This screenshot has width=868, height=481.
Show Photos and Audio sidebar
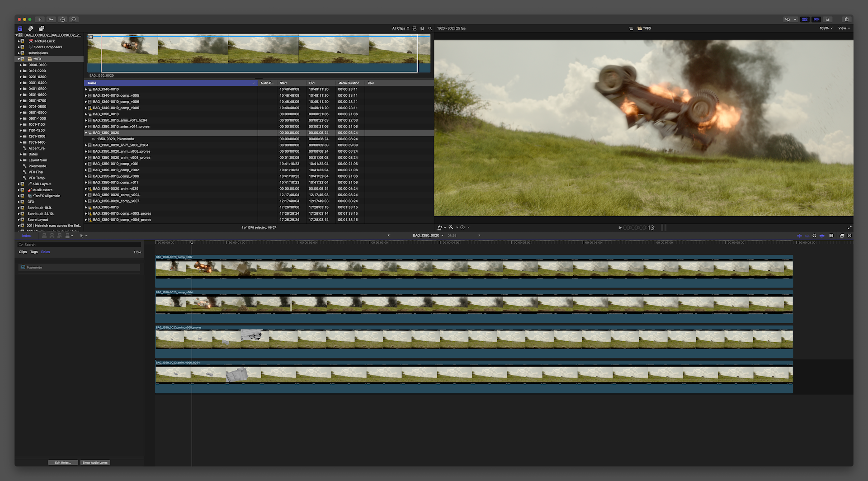tap(31, 28)
